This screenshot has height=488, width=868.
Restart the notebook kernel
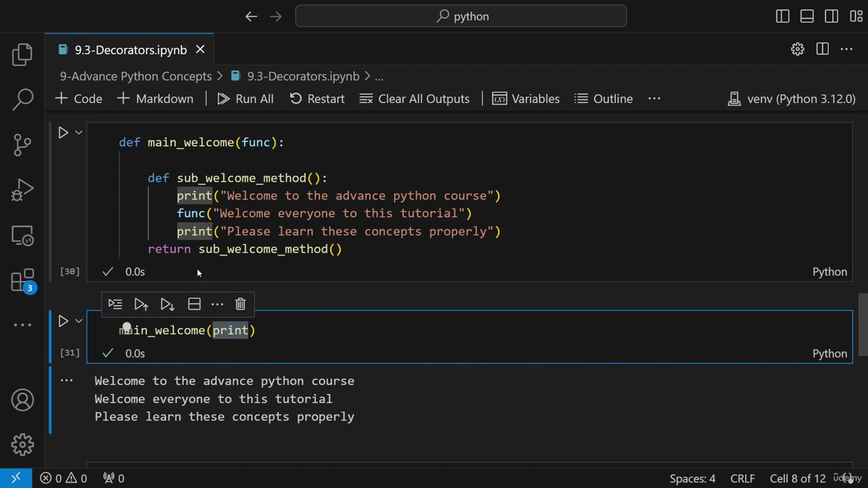tap(317, 99)
